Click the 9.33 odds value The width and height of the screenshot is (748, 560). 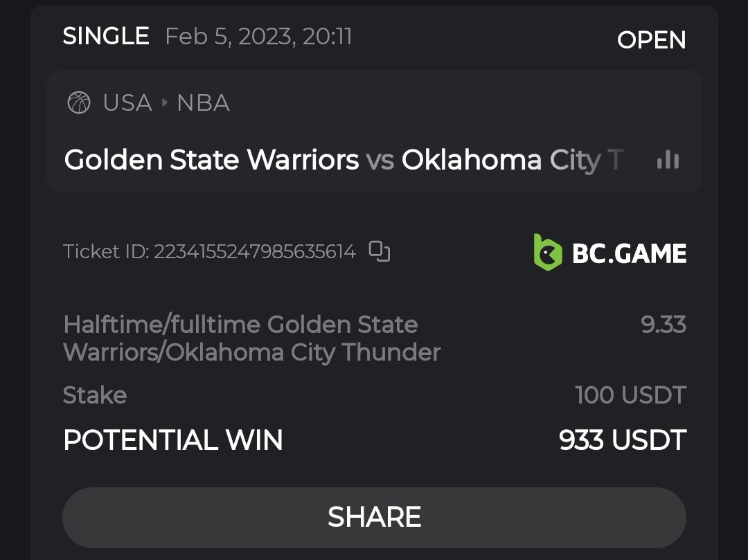[663, 324]
